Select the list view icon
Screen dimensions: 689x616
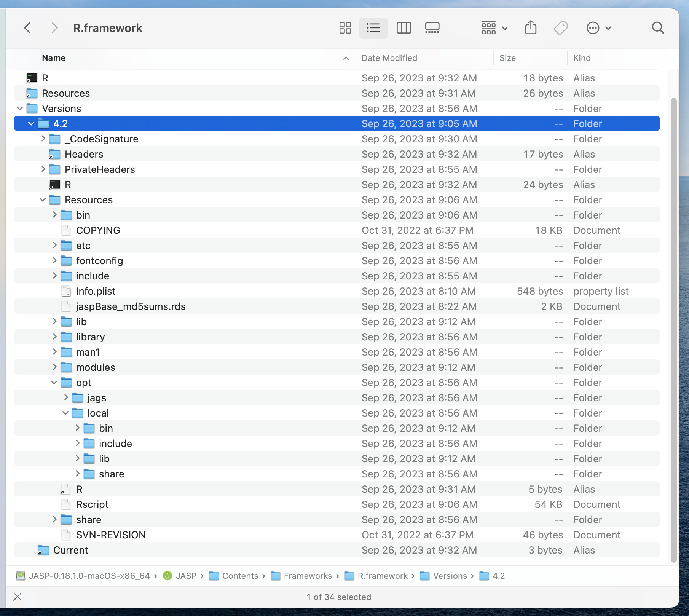(373, 27)
